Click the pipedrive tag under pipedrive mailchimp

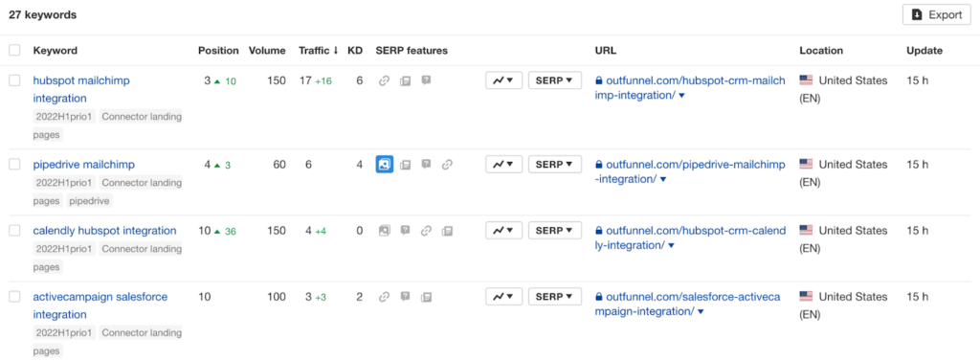coord(90,201)
